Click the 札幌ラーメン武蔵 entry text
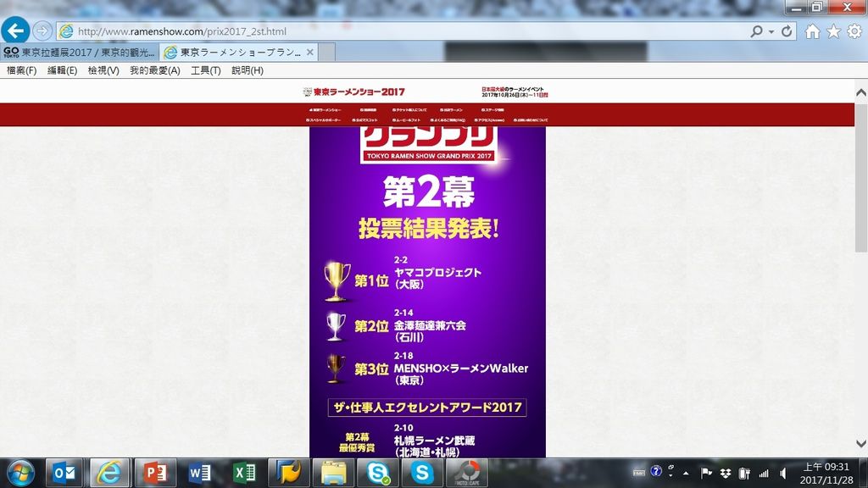The height and width of the screenshot is (488, 868). 434,441
